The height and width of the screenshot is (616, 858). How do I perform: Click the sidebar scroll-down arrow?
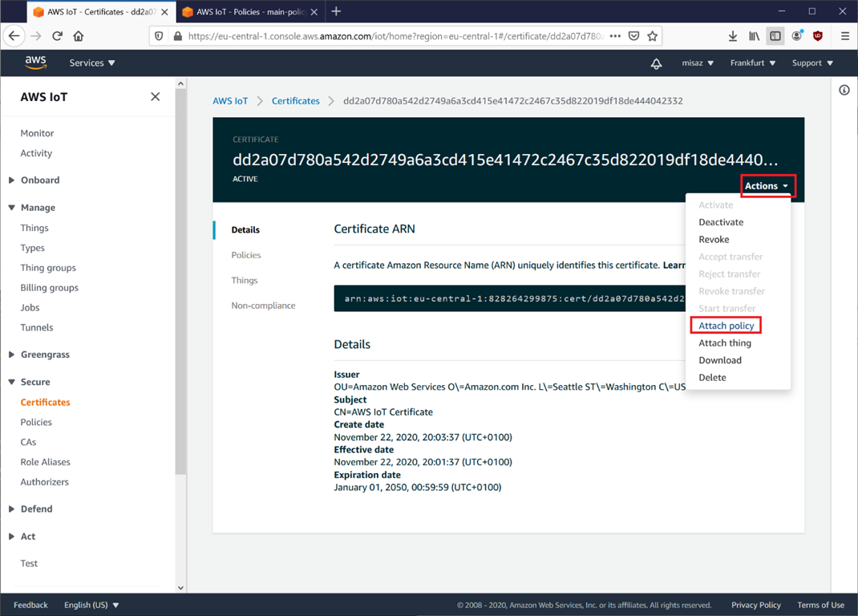[x=180, y=588]
